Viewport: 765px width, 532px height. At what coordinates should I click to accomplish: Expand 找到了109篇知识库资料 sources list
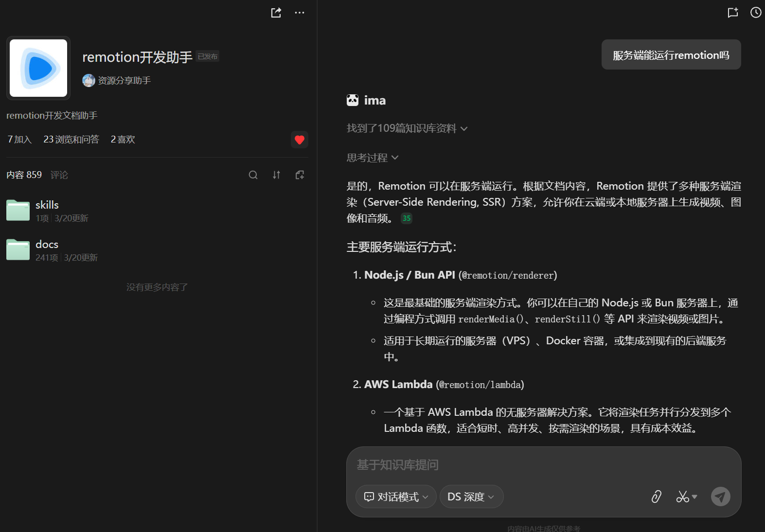(x=407, y=128)
